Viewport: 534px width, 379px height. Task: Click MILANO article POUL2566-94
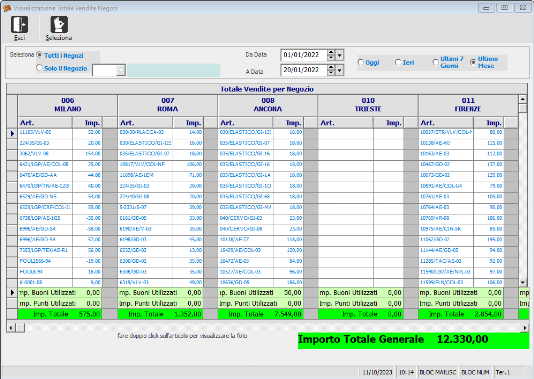45,261
